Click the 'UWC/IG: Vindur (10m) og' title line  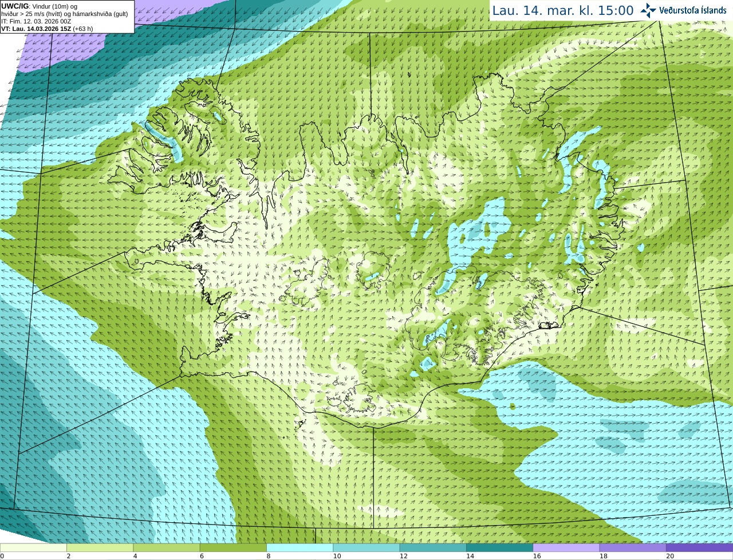[x=40, y=6]
